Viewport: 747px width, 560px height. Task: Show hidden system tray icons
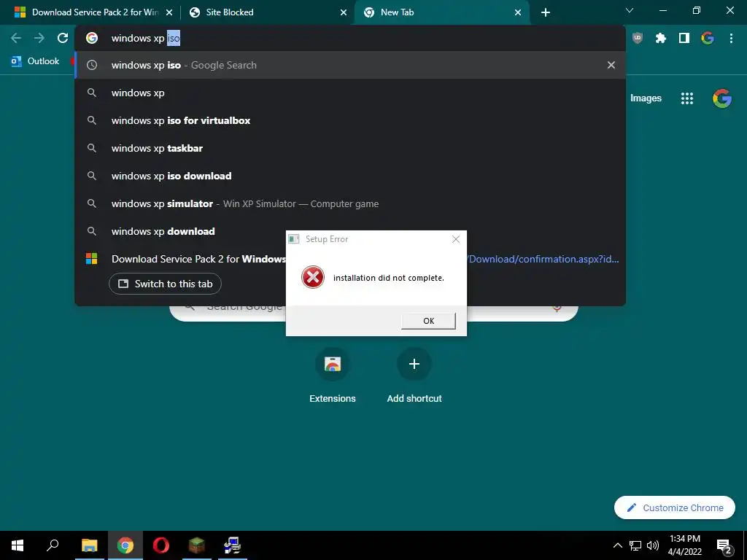(617, 545)
